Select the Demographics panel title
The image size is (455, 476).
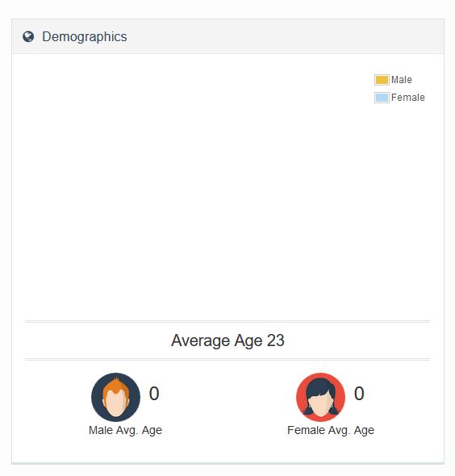[85, 37]
